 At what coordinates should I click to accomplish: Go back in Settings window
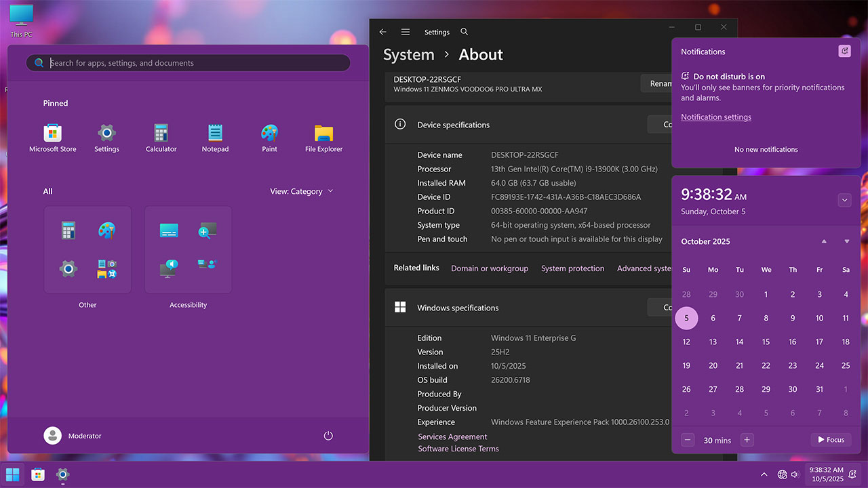pyautogui.click(x=382, y=32)
